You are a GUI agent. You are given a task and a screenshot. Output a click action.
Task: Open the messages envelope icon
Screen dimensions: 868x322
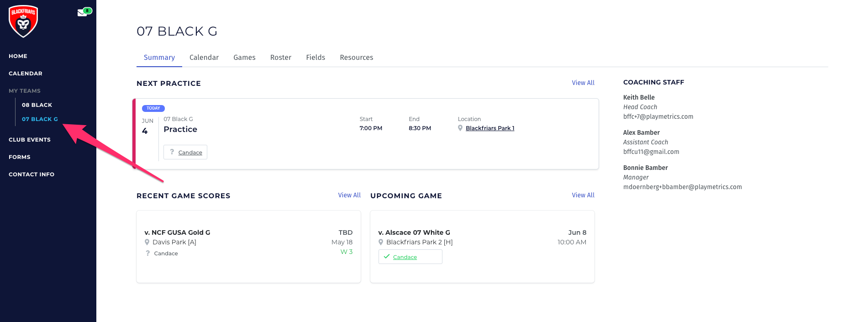coord(82,13)
